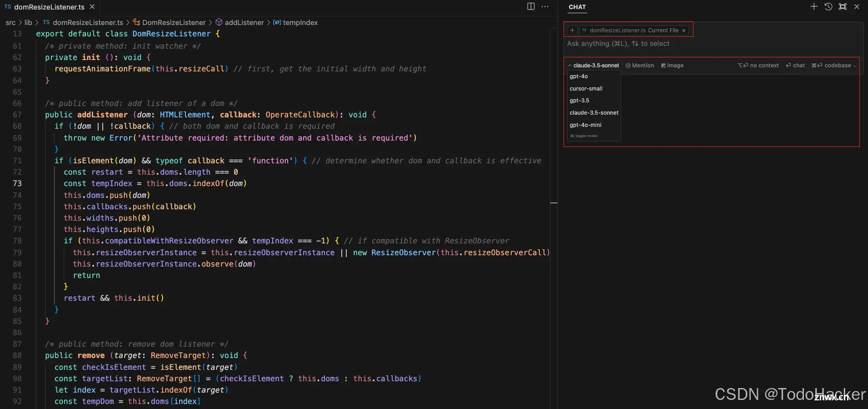Click 'return' keyword on line 81
This screenshot has height=409, width=868.
tap(86, 275)
